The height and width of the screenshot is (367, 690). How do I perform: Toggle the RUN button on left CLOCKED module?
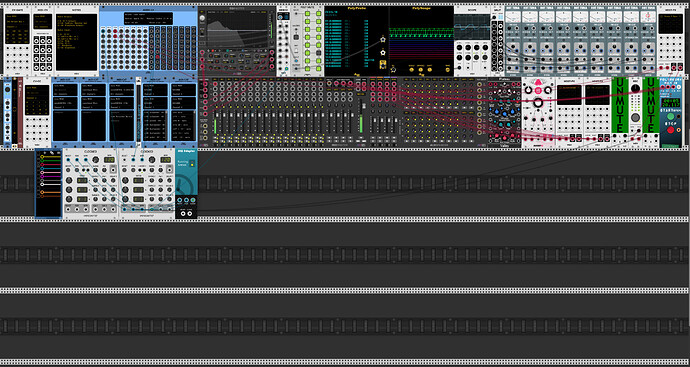(x=77, y=170)
